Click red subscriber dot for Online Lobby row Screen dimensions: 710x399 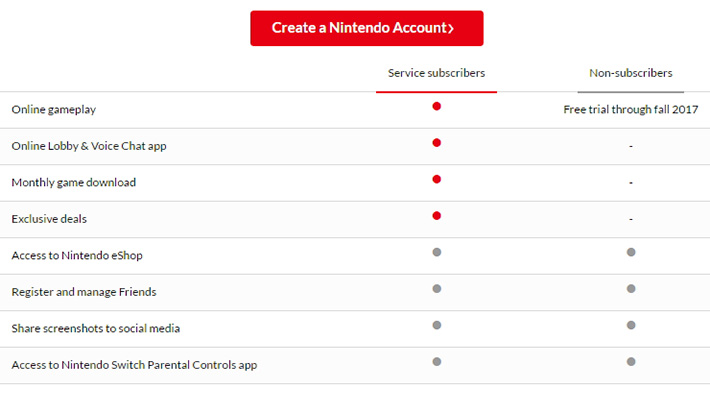click(x=437, y=143)
